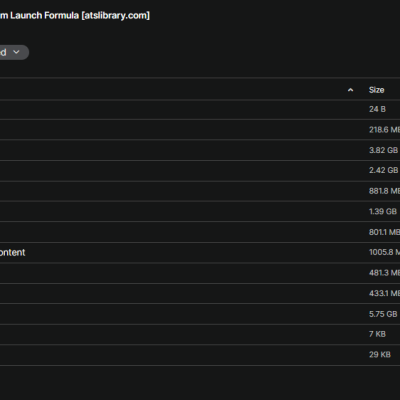Sort by the Size column header
Image resolution: width=400 pixels, height=400 pixels.
pyautogui.click(x=376, y=90)
